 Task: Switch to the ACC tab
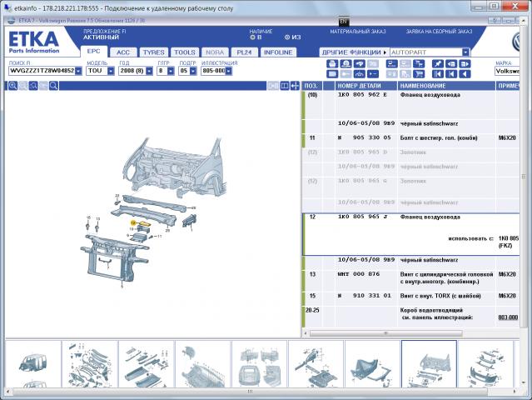[x=123, y=52]
